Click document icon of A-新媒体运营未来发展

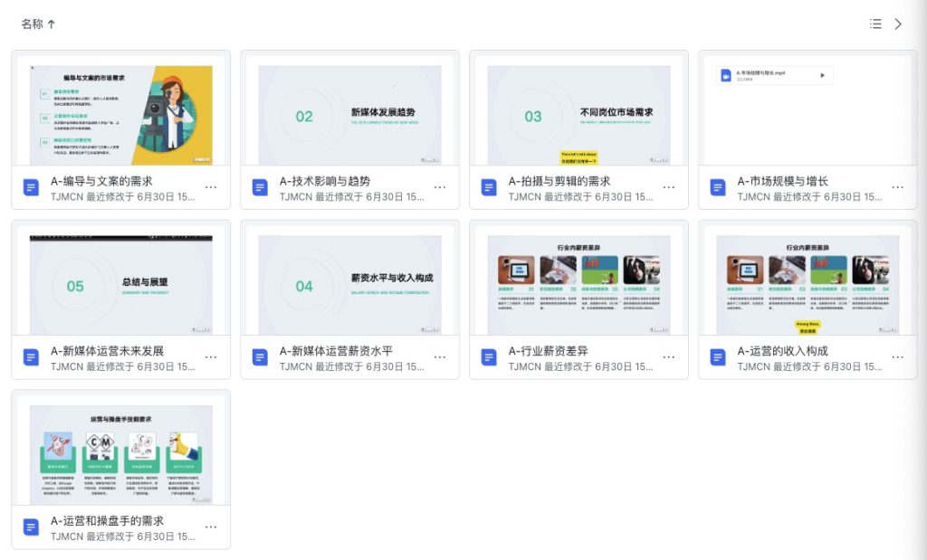(x=32, y=357)
